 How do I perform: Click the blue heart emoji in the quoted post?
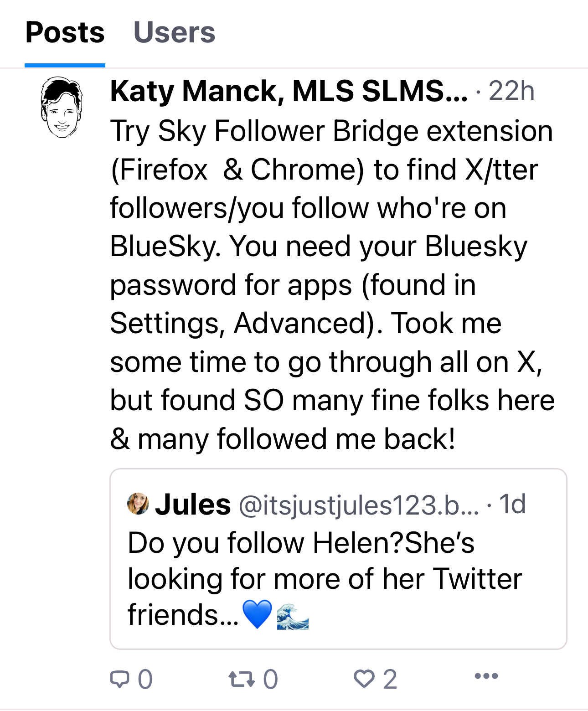[x=258, y=614]
